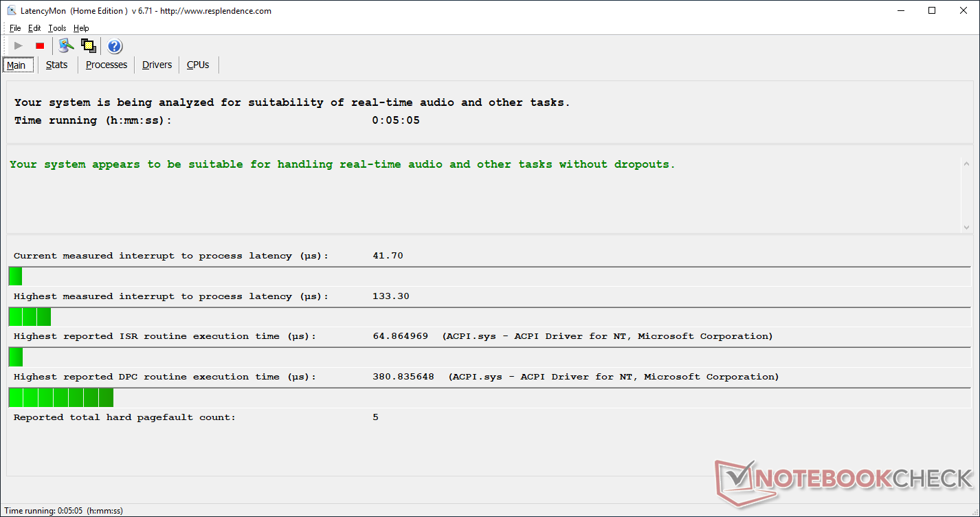Click the report scrollbar down arrow
This screenshot has width=980, height=517.
(966, 227)
